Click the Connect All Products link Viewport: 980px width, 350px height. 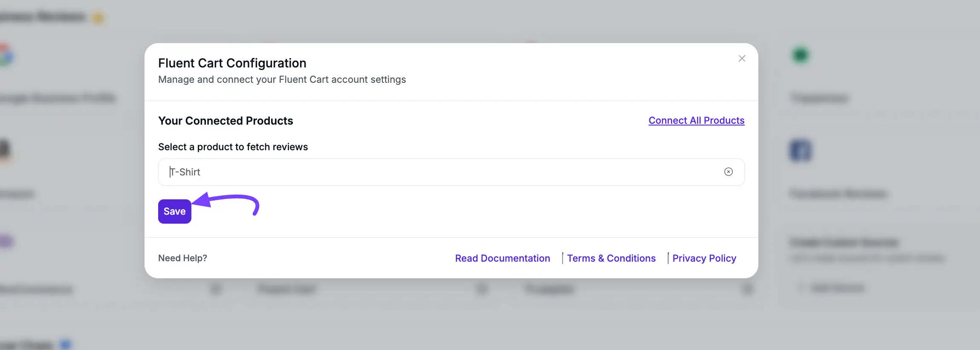696,120
